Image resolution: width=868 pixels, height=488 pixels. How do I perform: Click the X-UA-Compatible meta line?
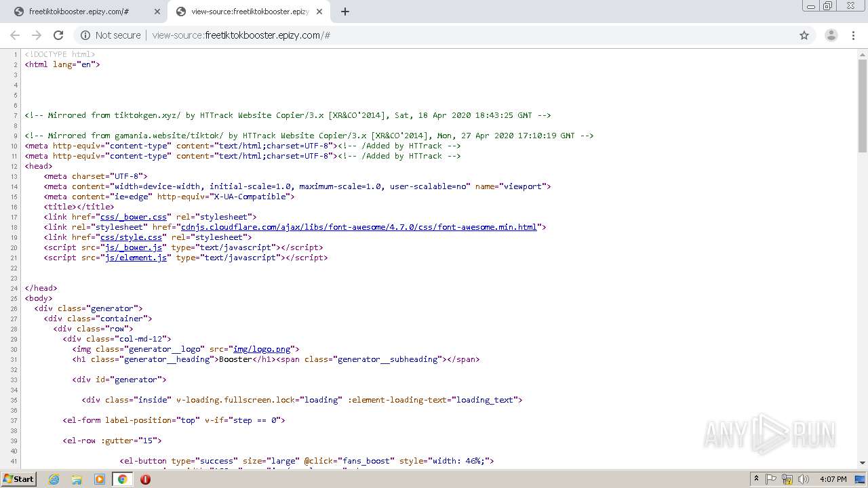tap(170, 197)
